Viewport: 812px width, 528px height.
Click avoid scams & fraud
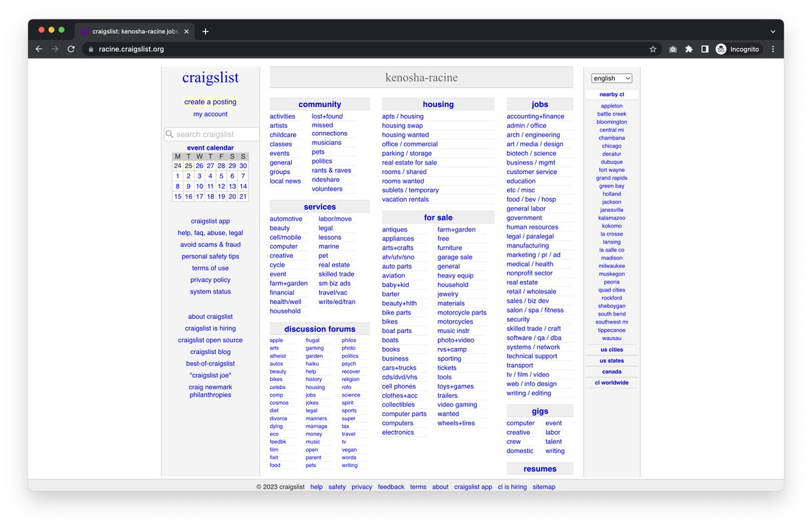pyautogui.click(x=210, y=244)
